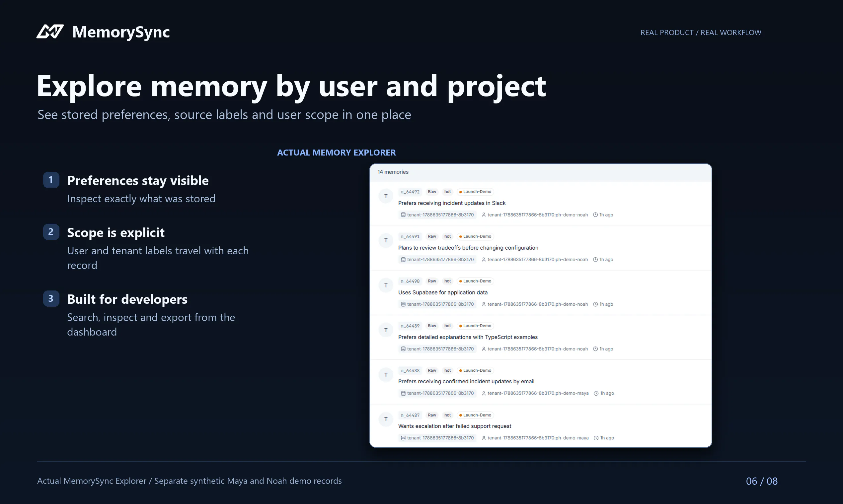The width and height of the screenshot is (843, 504).
Task: Click the clock icon in the Supabase memory row
Action: pos(595,304)
